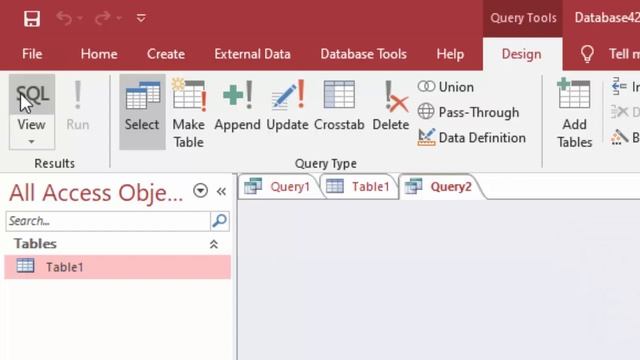Choose the Select query type

tap(142, 111)
